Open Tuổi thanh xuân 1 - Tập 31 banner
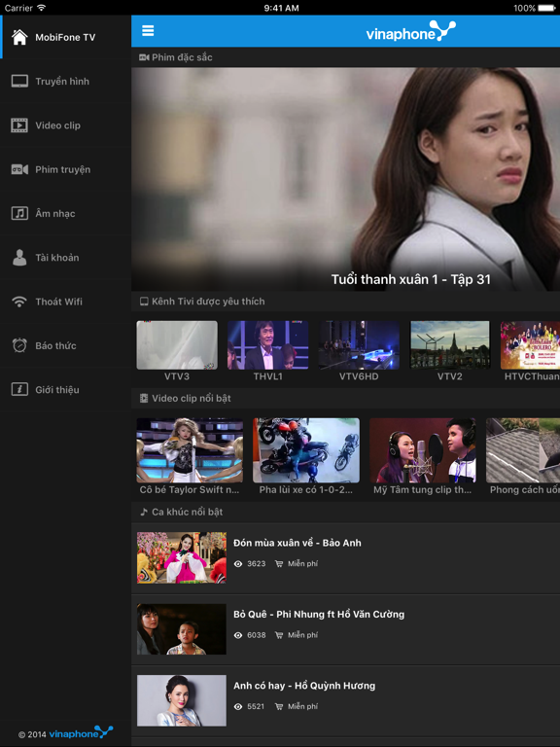Image resolution: width=560 pixels, height=747 pixels. [x=346, y=179]
